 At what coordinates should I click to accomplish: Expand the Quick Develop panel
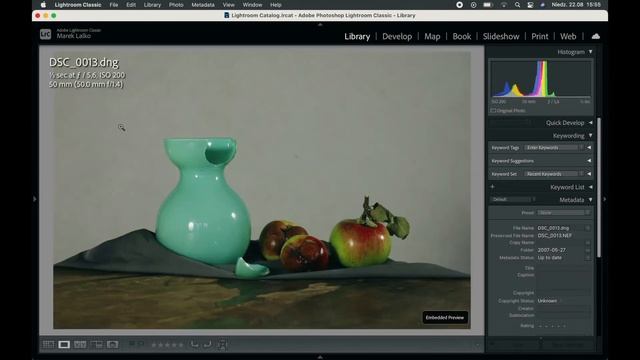tap(590, 122)
